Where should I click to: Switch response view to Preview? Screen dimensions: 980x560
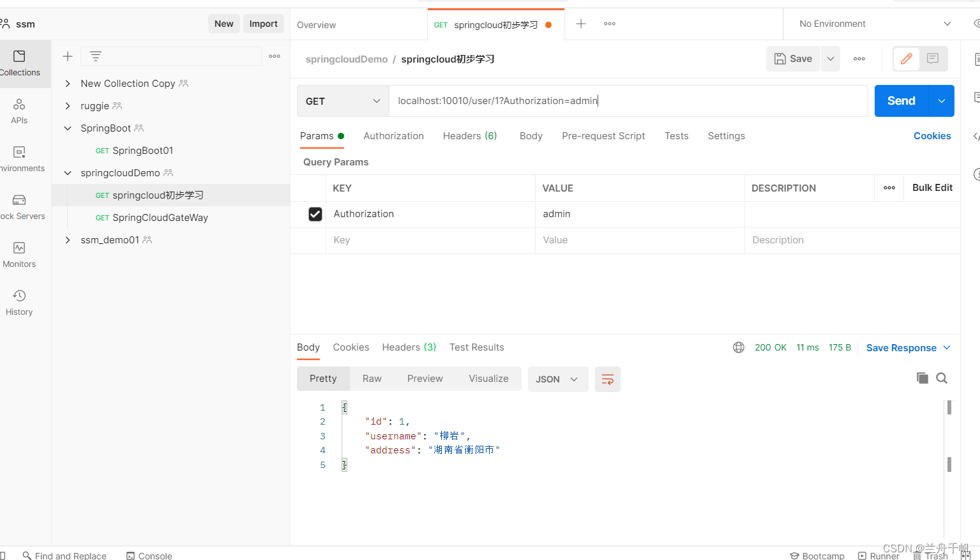[x=425, y=379]
